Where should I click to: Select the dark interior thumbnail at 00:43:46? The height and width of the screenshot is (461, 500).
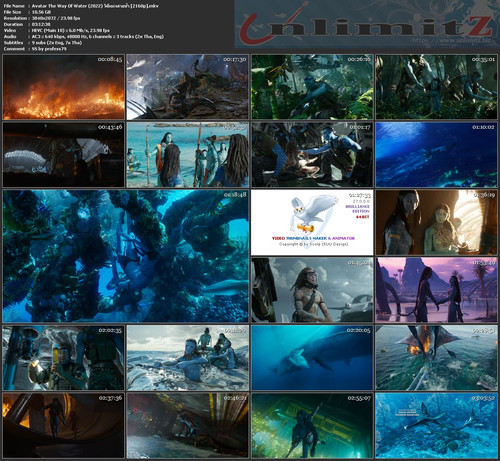point(64,155)
